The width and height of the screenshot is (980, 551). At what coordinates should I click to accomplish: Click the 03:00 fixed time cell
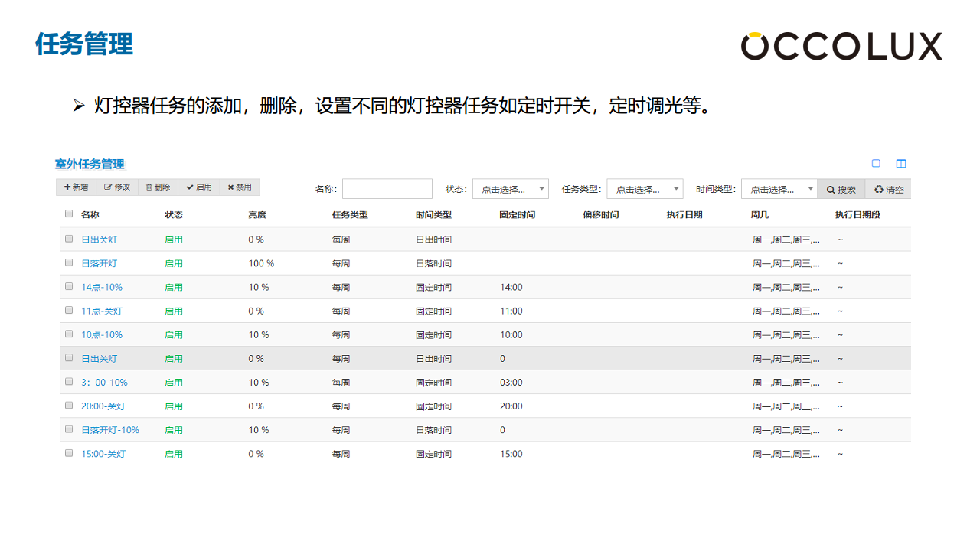pyautogui.click(x=511, y=382)
